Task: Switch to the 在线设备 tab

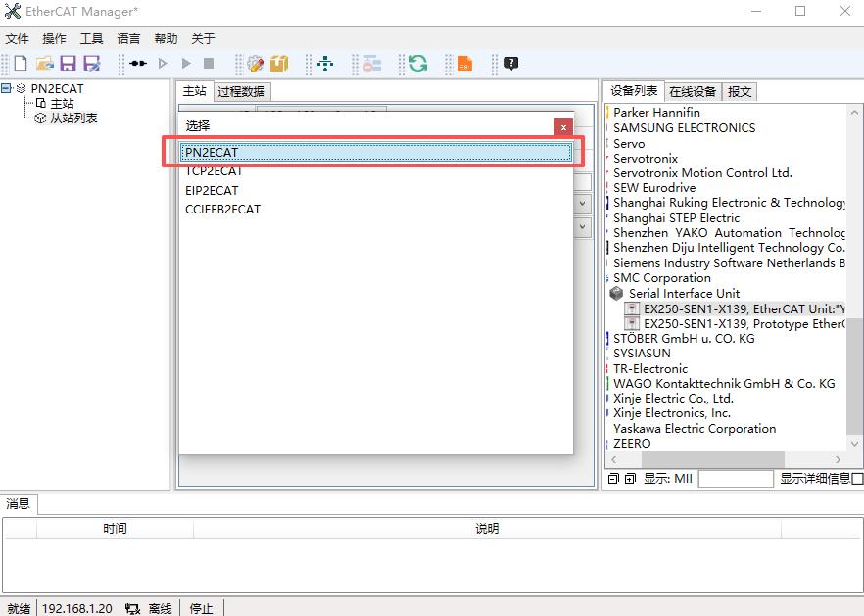Action: point(693,91)
